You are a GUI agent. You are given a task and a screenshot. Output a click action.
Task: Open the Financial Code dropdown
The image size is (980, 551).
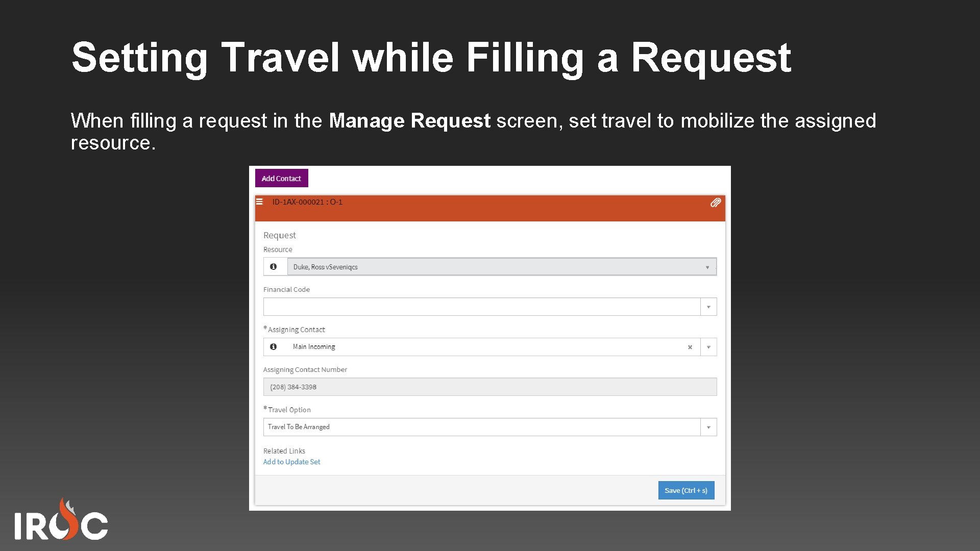click(708, 307)
